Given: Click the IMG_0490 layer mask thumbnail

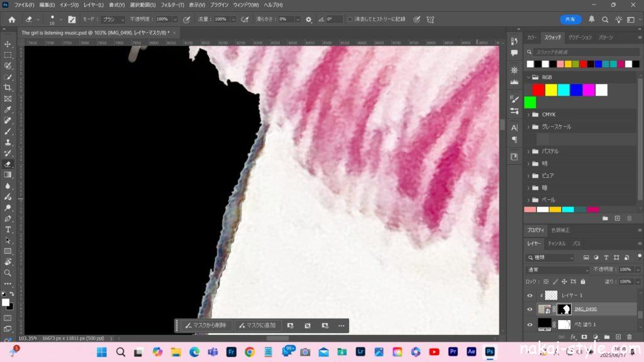Looking at the screenshot, I should pyautogui.click(x=563, y=309).
